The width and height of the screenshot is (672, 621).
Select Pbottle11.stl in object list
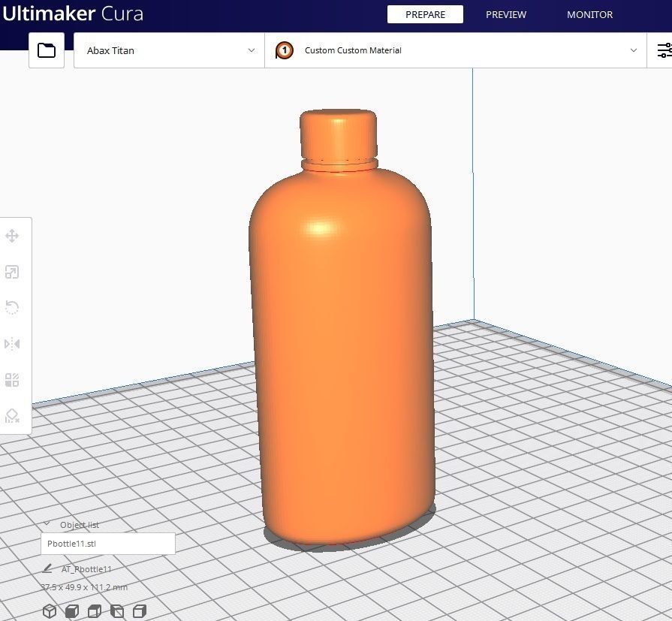108,544
